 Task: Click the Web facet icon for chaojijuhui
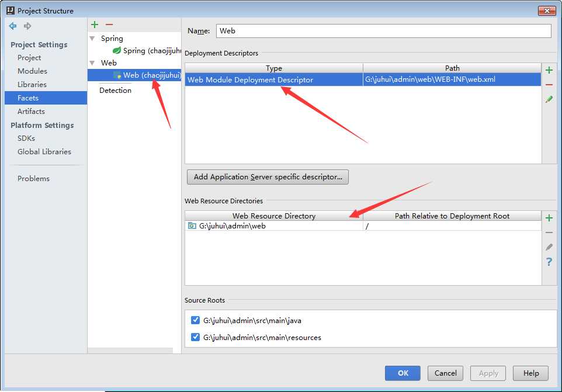(x=117, y=75)
